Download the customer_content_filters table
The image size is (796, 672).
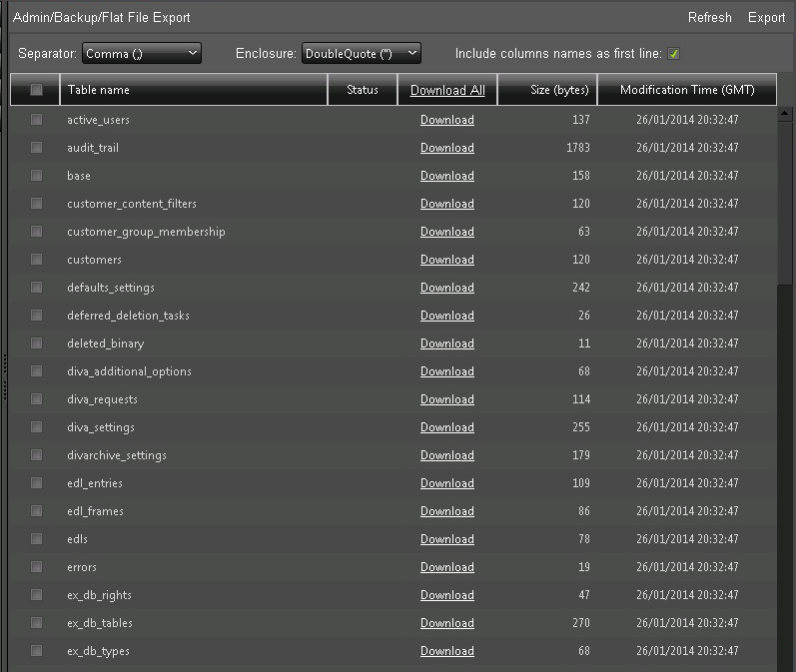click(447, 204)
